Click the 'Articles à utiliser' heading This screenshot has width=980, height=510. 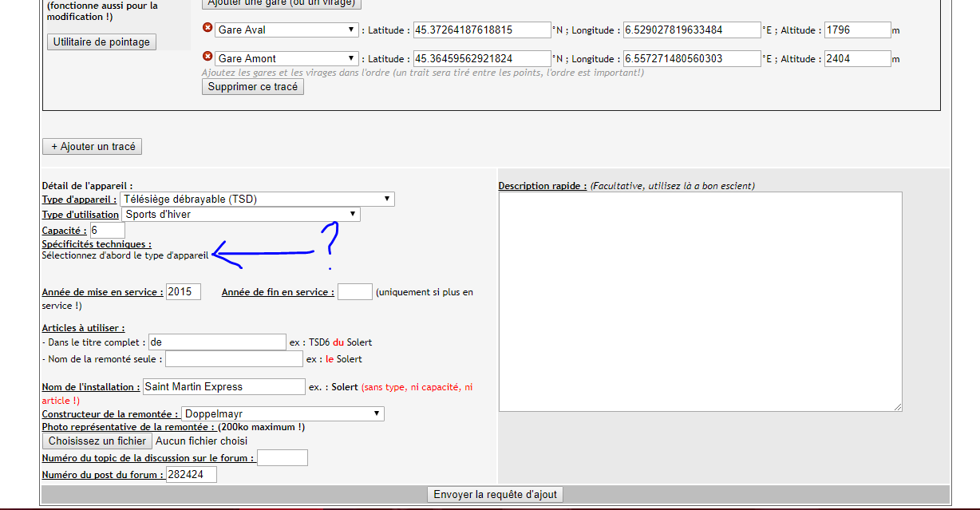[83, 328]
